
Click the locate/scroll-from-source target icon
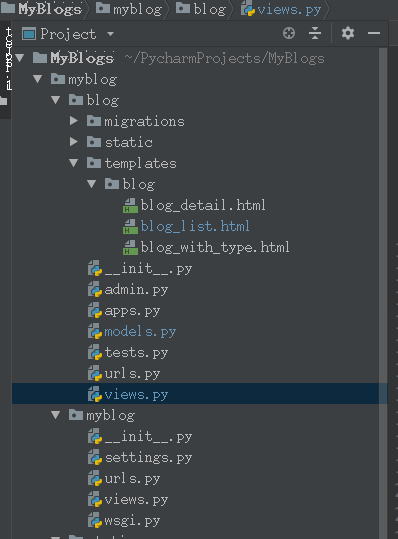tap(289, 33)
